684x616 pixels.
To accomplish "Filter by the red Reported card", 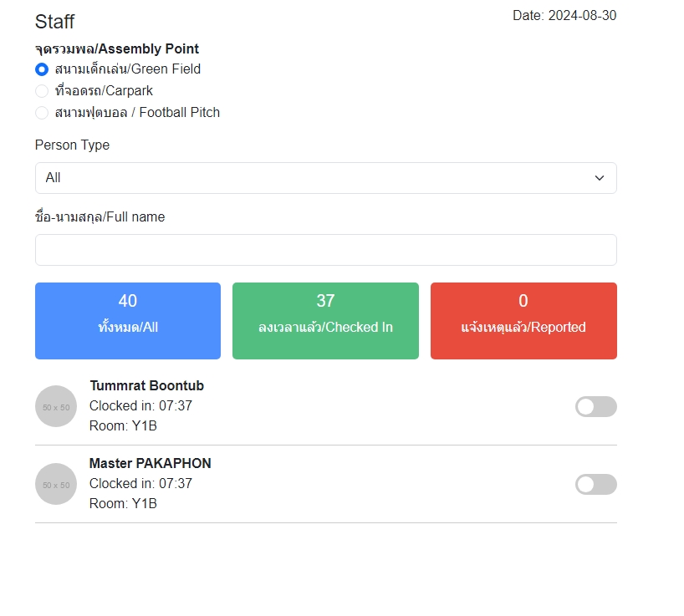I will [523, 321].
